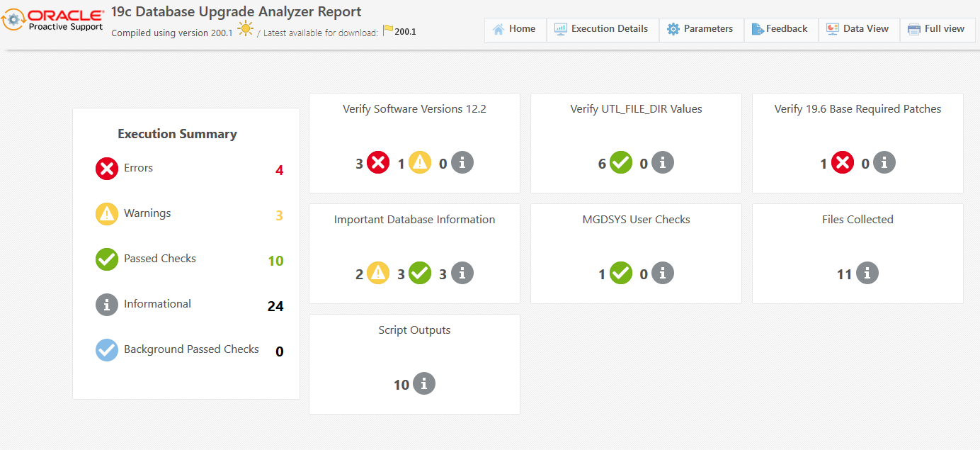Click green check icon in Verify UTL_FILE_DIR Values
980x450 pixels.
(x=621, y=163)
